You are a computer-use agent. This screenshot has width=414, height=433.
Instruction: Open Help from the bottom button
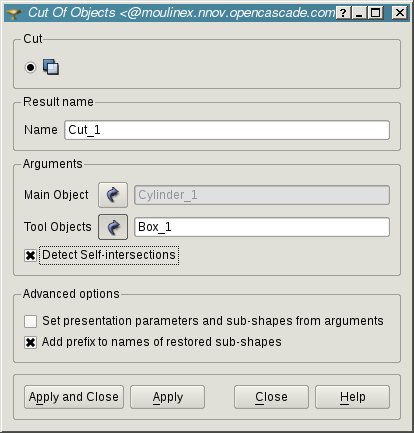click(352, 397)
